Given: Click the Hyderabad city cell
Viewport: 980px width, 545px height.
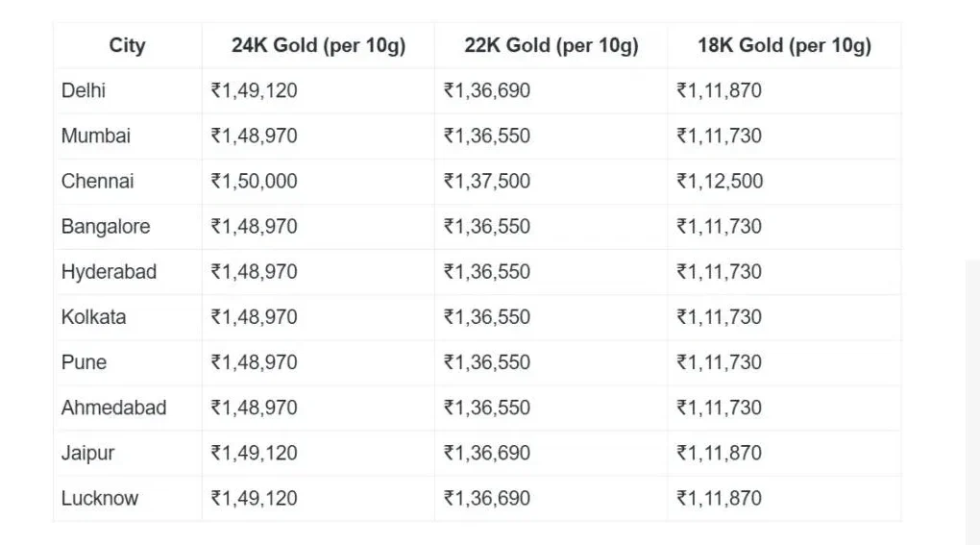Looking at the screenshot, I should coord(109,272).
